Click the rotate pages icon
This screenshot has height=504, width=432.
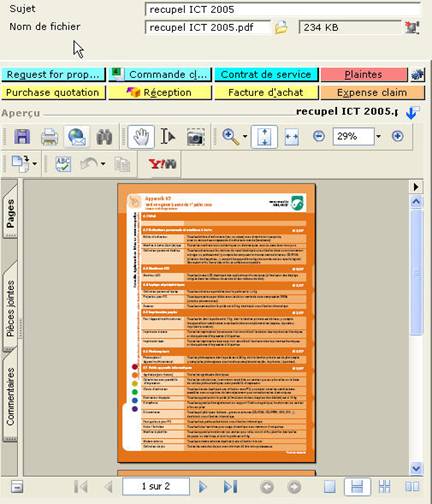(x=21, y=164)
